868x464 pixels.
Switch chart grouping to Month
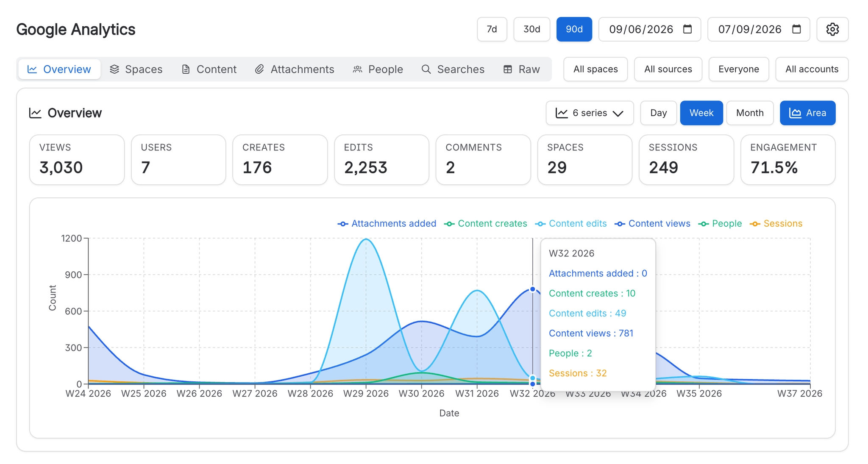pyautogui.click(x=750, y=113)
